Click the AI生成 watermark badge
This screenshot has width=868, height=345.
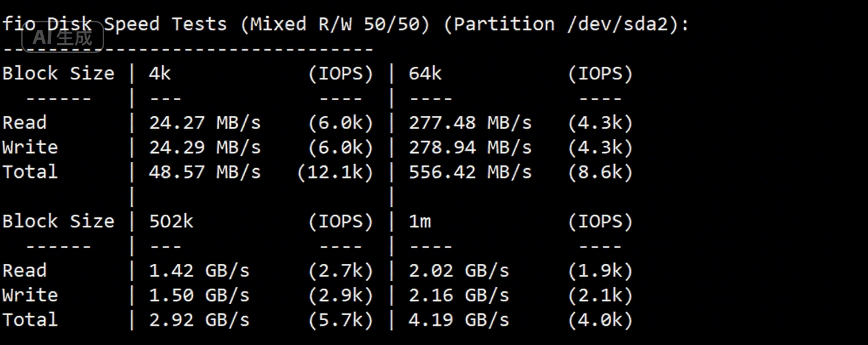(63, 38)
